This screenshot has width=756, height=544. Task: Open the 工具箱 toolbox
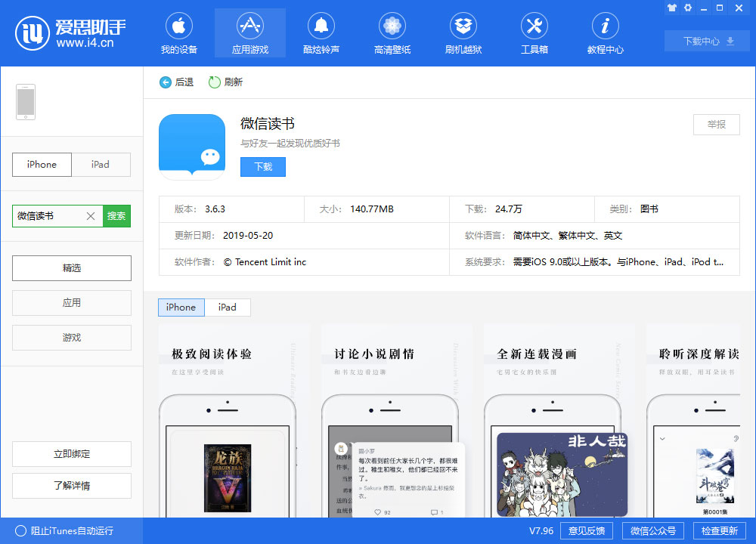click(x=534, y=32)
